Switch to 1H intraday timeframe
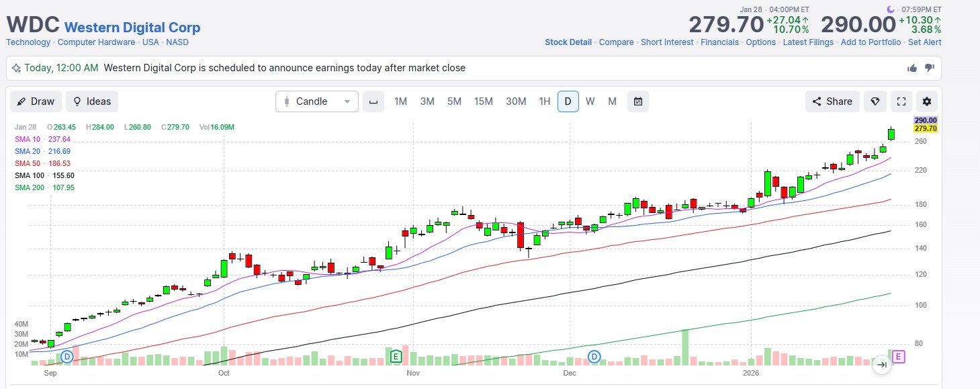This screenshot has height=389, width=980. pyautogui.click(x=544, y=101)
